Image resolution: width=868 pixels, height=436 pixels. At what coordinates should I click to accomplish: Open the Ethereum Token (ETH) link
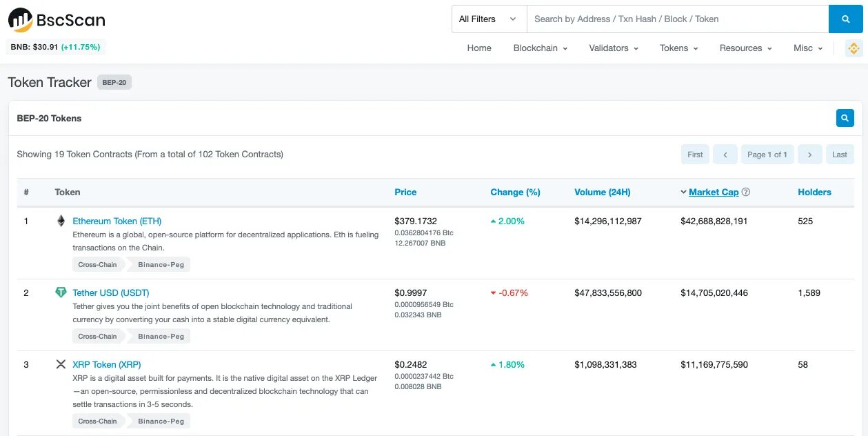coord(117,221)
